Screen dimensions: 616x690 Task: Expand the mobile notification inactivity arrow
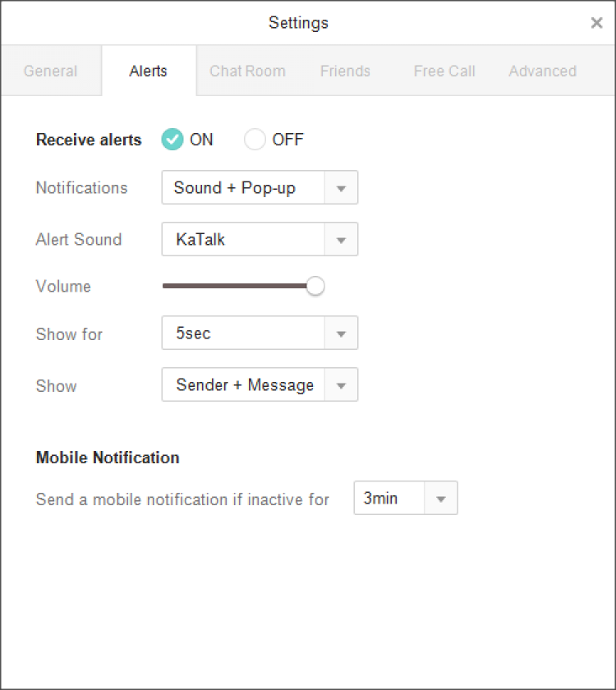coord(441,499)
